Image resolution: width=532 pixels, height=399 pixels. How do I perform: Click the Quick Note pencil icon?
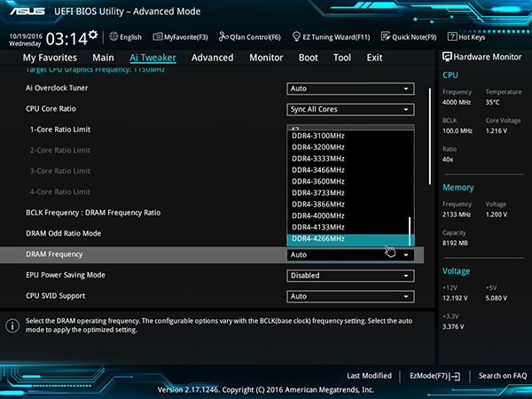pos(386,36)
